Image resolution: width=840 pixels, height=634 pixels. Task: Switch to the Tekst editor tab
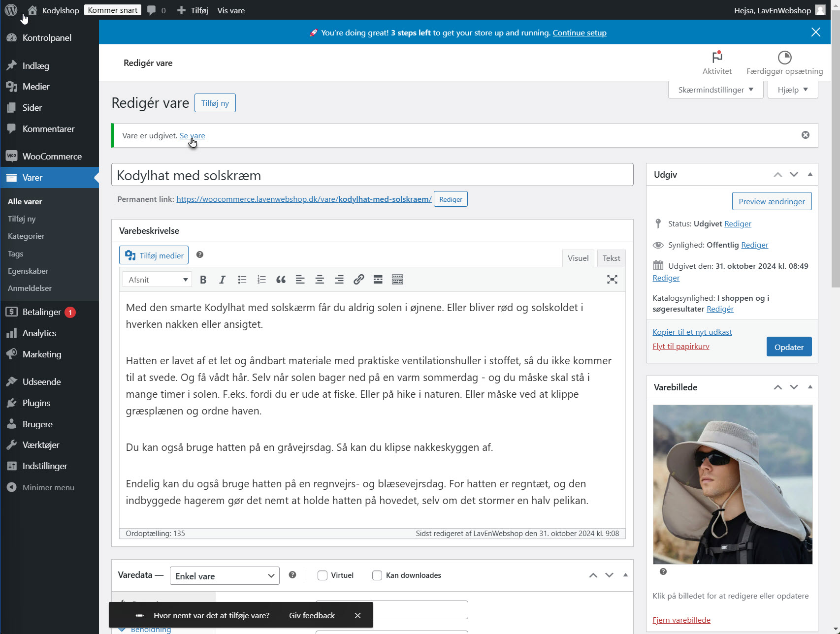(611, 258)
